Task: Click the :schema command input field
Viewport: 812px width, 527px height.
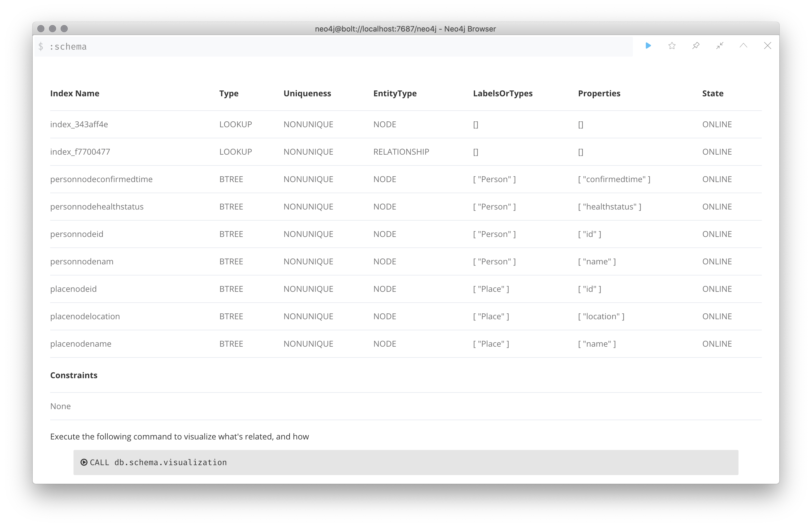Action: 334,46
